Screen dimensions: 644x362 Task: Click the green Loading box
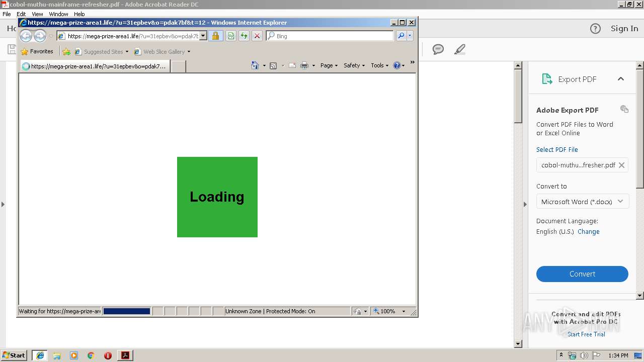click(217, 197)
